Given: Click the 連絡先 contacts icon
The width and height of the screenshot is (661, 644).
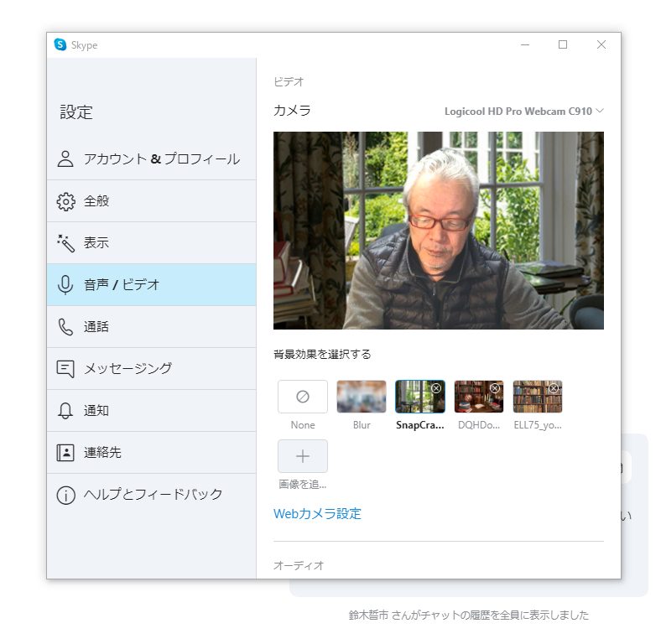Looking at the screenshot, I should (65, 453).
